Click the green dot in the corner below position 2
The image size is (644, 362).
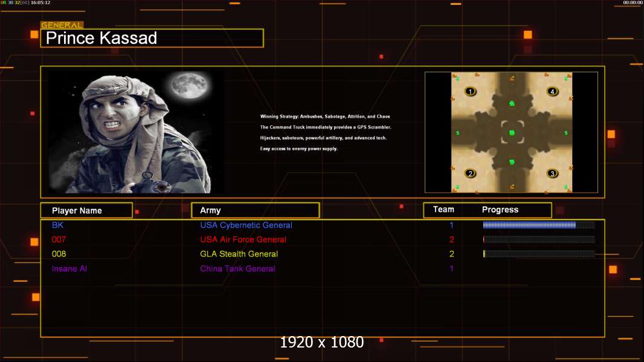pos(457,187)
